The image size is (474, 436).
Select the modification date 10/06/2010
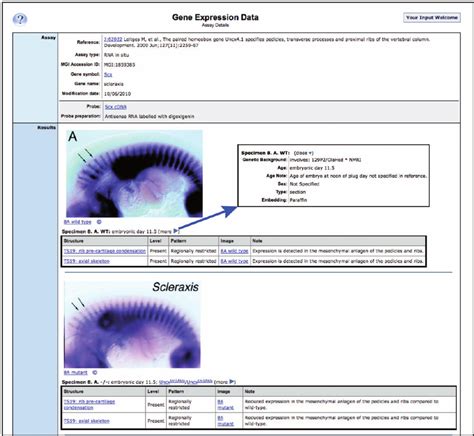tap(117, 94)
